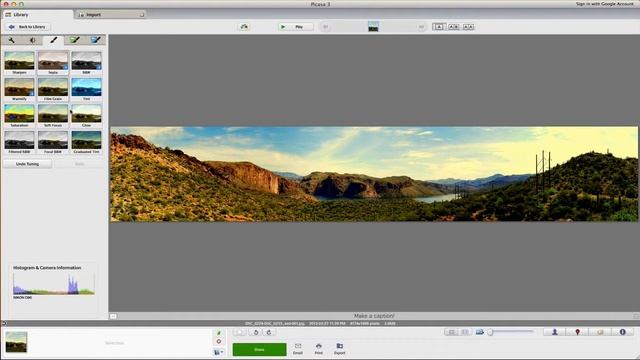640x360 pixels.
Task: Hold selected items with green pin icon
Action: [219, 333]
